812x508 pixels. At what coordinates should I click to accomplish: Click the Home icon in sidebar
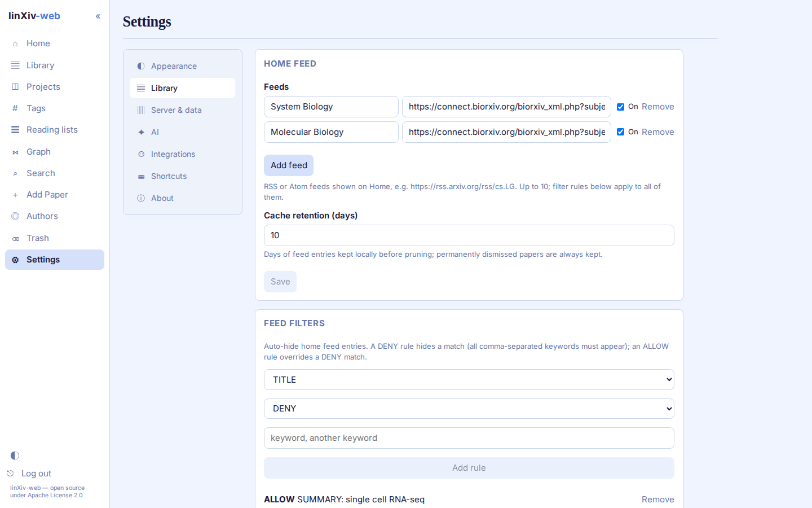click(15, 43)
